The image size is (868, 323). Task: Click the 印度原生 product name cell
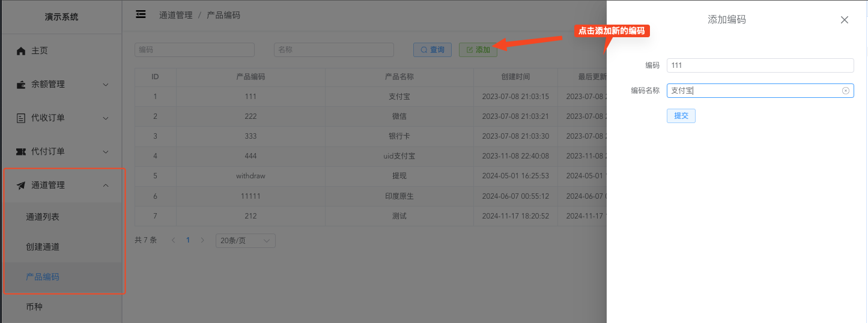coord(399,196)
